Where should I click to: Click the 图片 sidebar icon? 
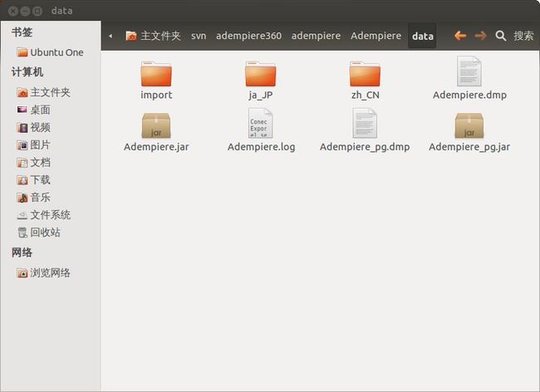22,145
